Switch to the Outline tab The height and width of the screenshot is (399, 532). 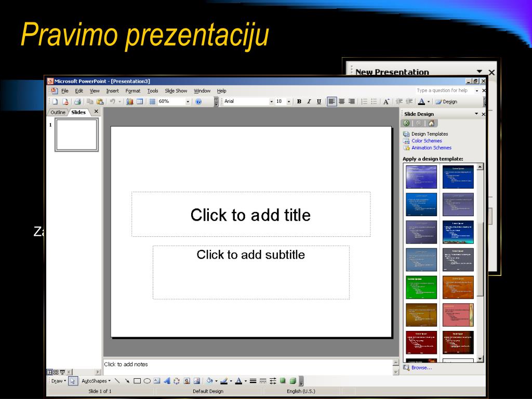pos(58,112)
